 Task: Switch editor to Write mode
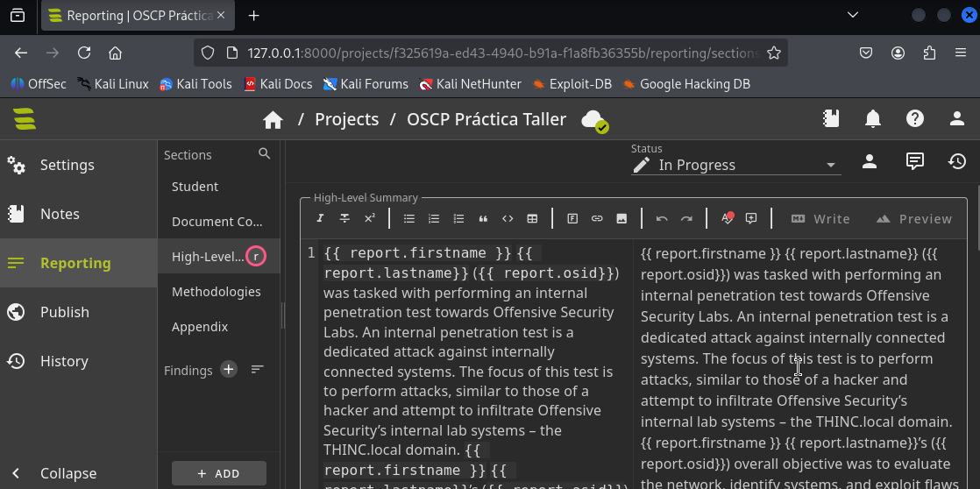click(820, 218)
